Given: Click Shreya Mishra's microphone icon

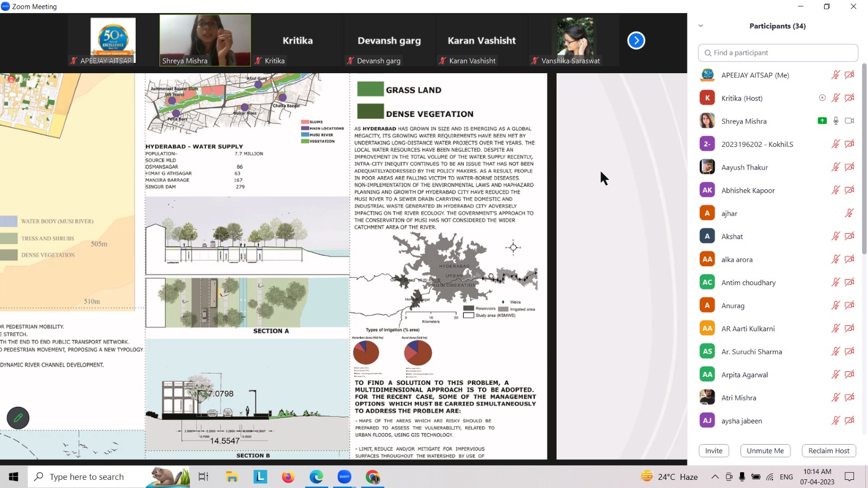Looking at the screenshot, I should pyautogui.click(x=835, y=121).
